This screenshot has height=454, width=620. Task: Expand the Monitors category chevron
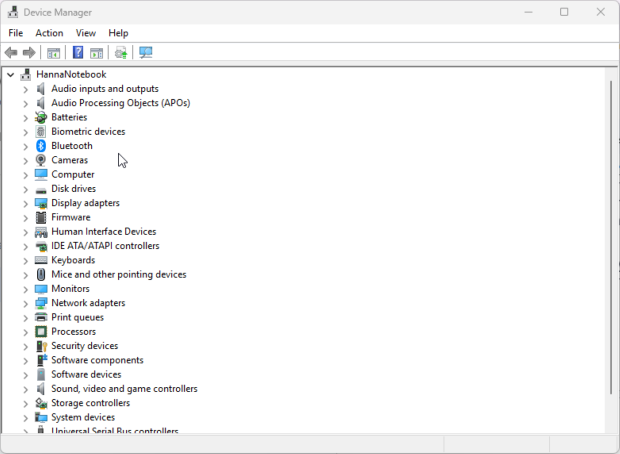pos(26,289)
